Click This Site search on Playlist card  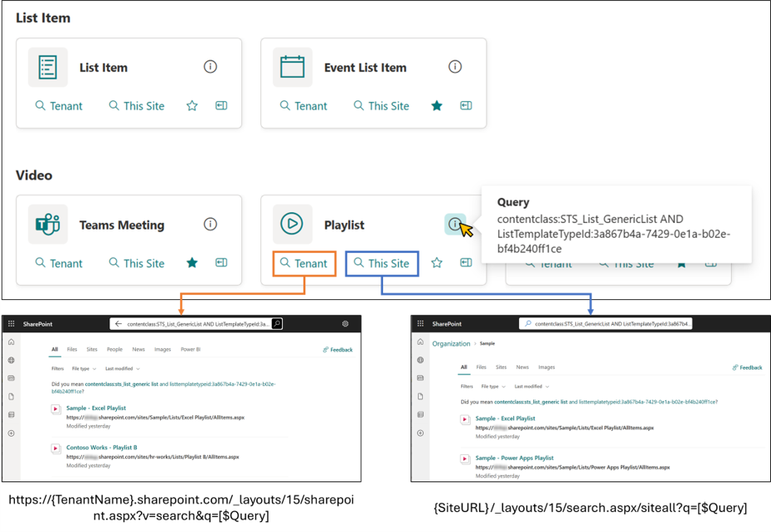[x=381, y=263]
